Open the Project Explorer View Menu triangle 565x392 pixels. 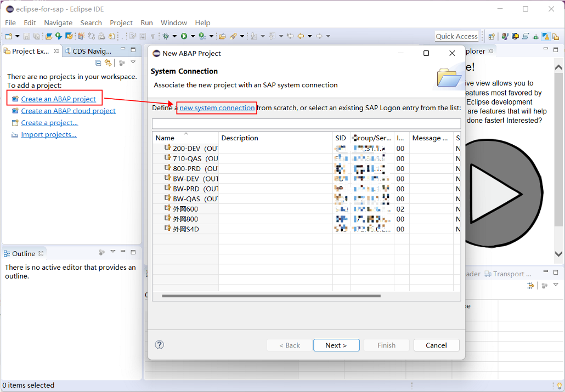click(133, 63)
